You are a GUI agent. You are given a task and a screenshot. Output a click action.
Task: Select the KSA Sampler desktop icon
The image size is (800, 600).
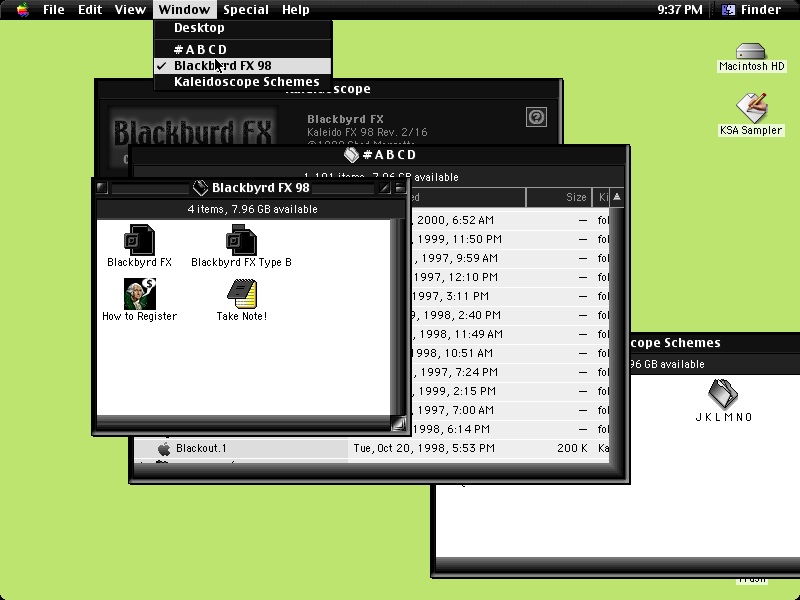click(752, 108)
